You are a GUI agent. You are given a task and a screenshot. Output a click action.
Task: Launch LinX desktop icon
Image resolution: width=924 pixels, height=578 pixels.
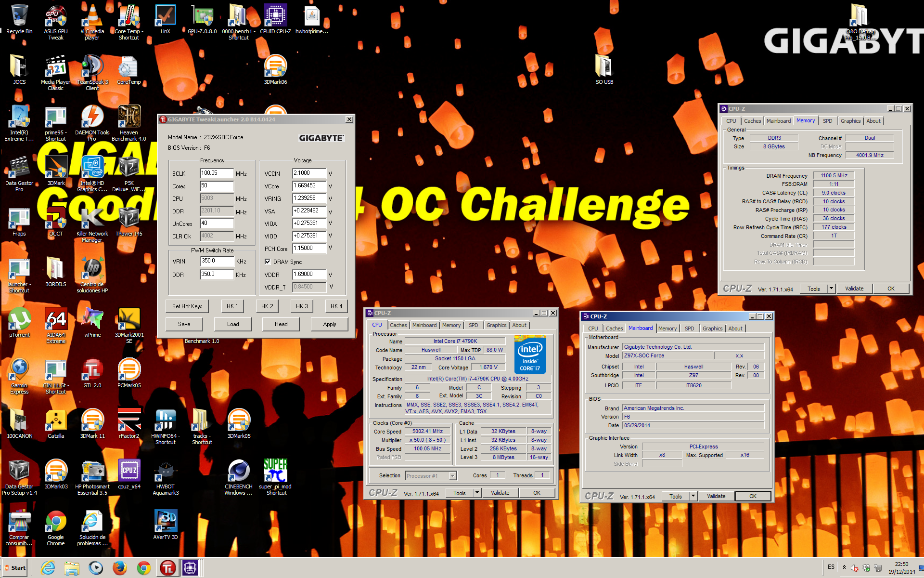click(x=166, y=19)
